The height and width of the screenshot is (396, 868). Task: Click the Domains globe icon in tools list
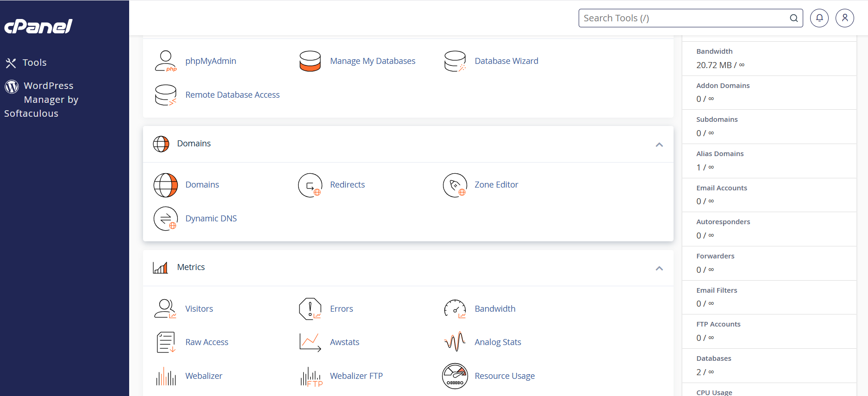coord(166,185)
